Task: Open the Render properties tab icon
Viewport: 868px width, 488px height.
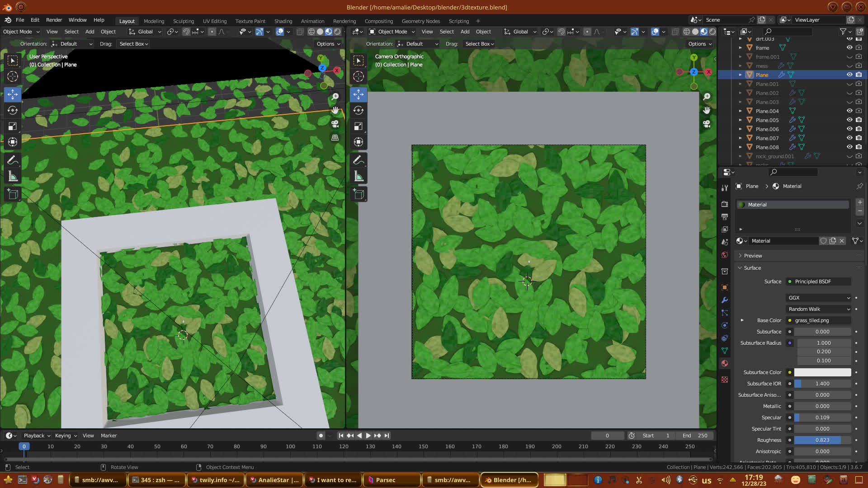Action: point(725,204)
